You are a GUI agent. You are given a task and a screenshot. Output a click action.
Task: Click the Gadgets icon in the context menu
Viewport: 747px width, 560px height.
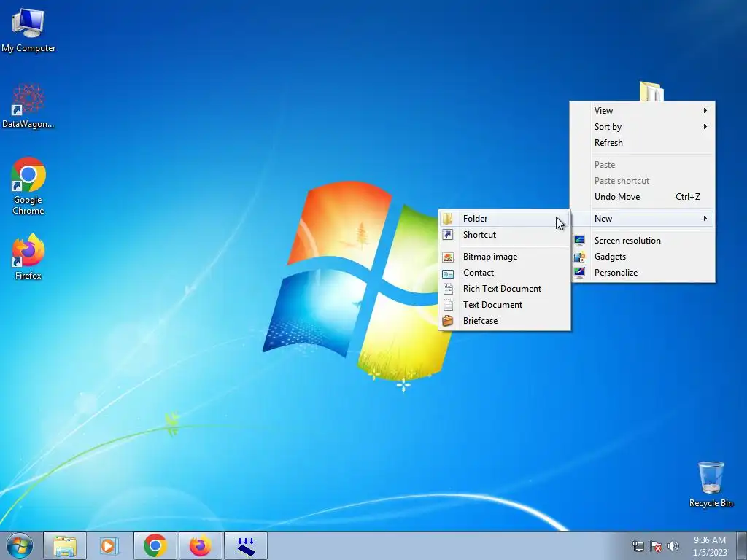(x=579, y=257)
